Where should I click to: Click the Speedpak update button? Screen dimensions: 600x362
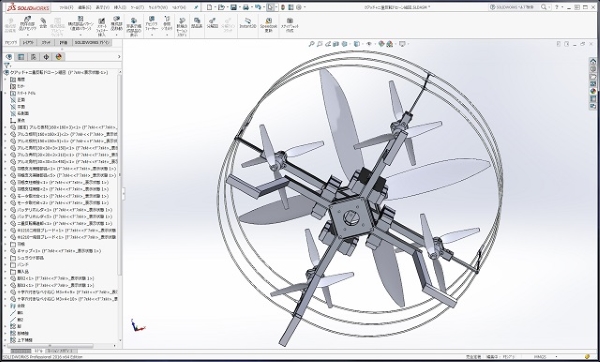point(269,25)
